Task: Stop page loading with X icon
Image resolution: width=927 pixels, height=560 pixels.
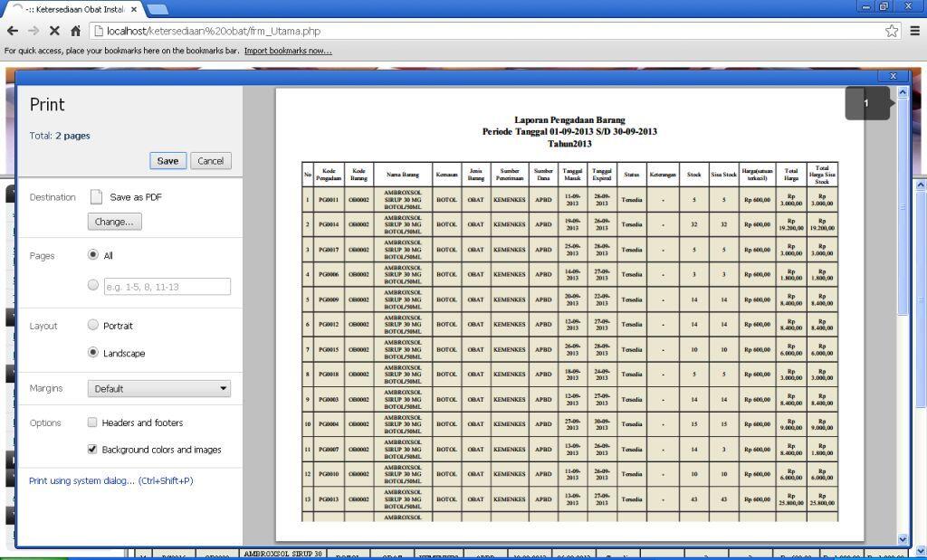Action: click(x=54, y=31)
